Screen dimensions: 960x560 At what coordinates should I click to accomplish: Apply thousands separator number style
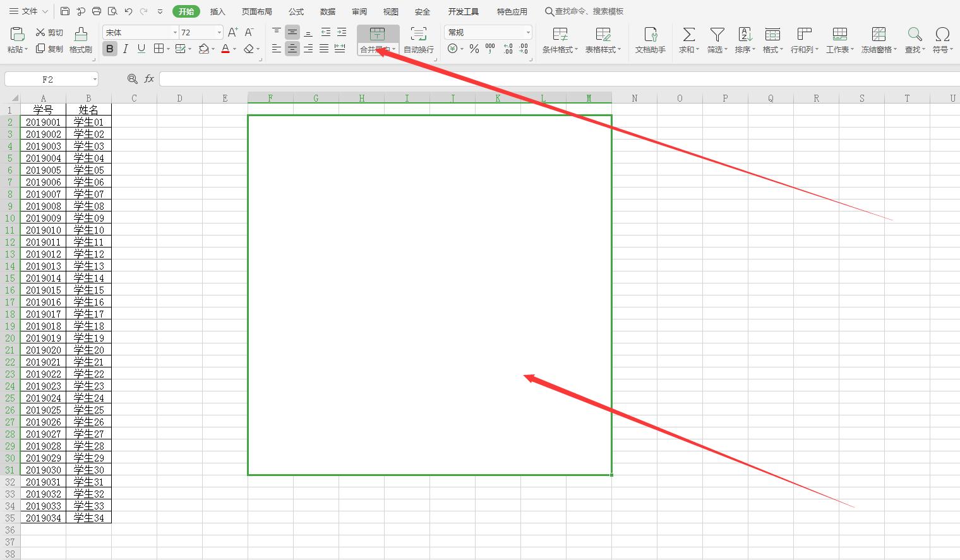[x=490, y=49]
